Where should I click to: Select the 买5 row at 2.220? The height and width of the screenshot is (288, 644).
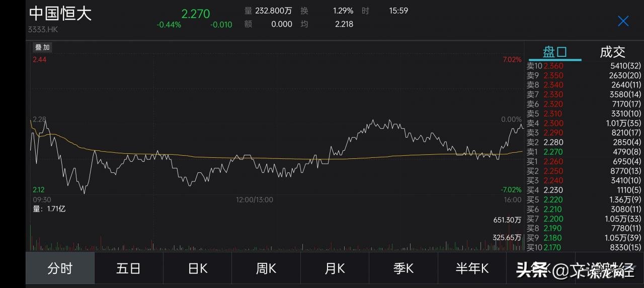584,200
